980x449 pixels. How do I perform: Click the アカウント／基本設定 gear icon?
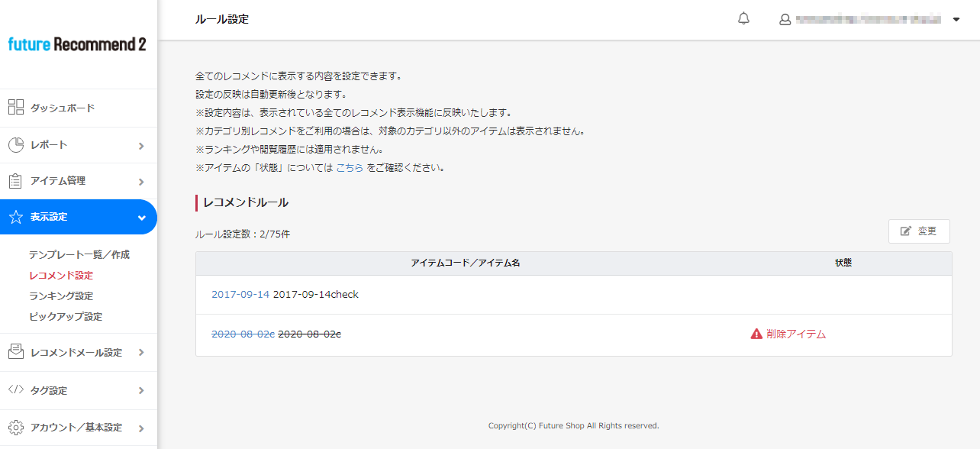pyautogui.click(x=16, y=428)
